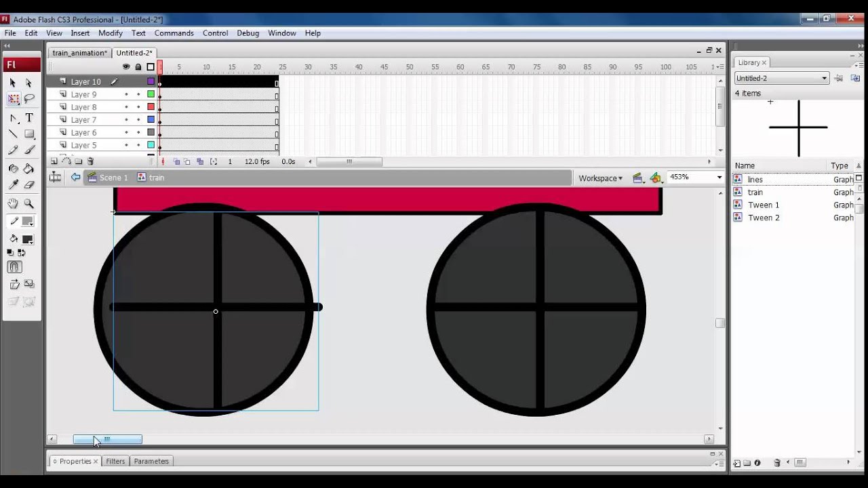Select the Subselection tool

click(x=28, y=83)
